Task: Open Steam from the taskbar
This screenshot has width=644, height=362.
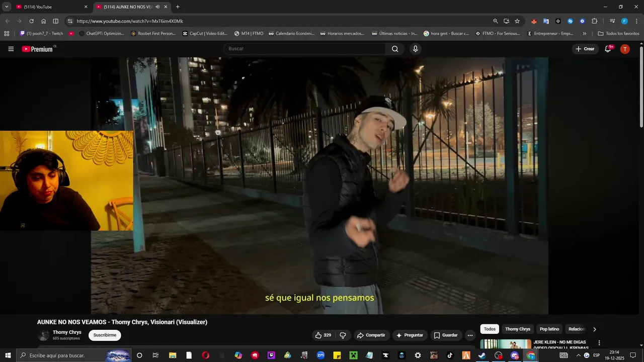Action: [x=482, y=355]
